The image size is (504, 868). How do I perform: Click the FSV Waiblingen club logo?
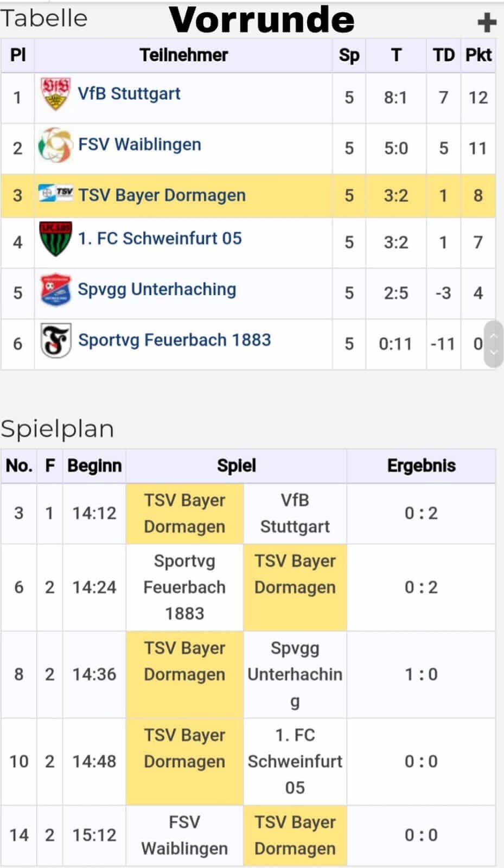pos(55,145)
